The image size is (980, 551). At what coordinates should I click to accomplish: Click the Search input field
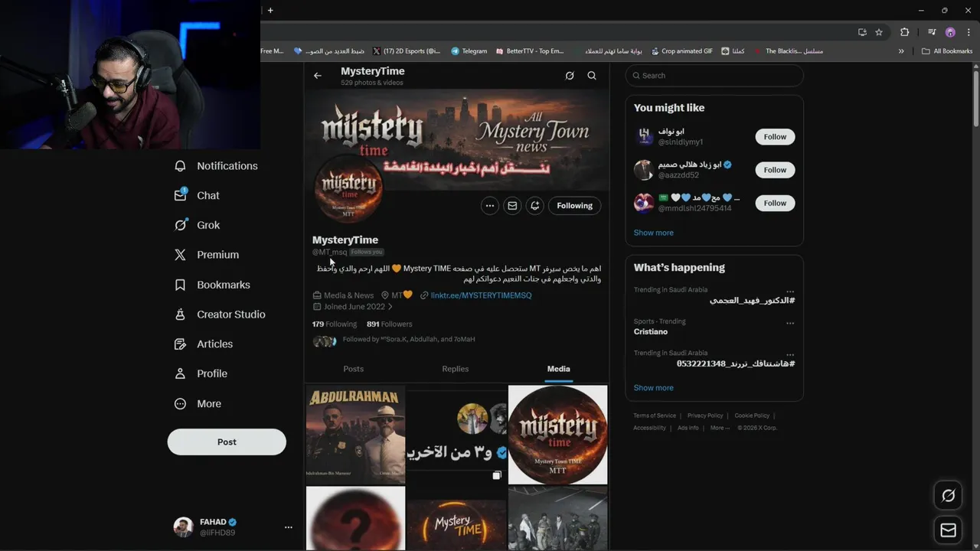[x=714, y=76]
